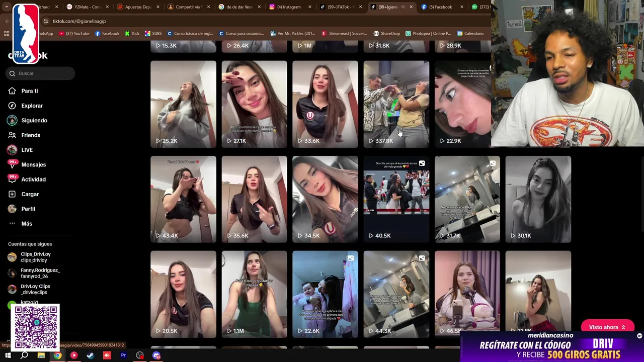Open the video with 35.6K views
The height and width of the screenshot is (362, 644).
(x=254, y=199)
